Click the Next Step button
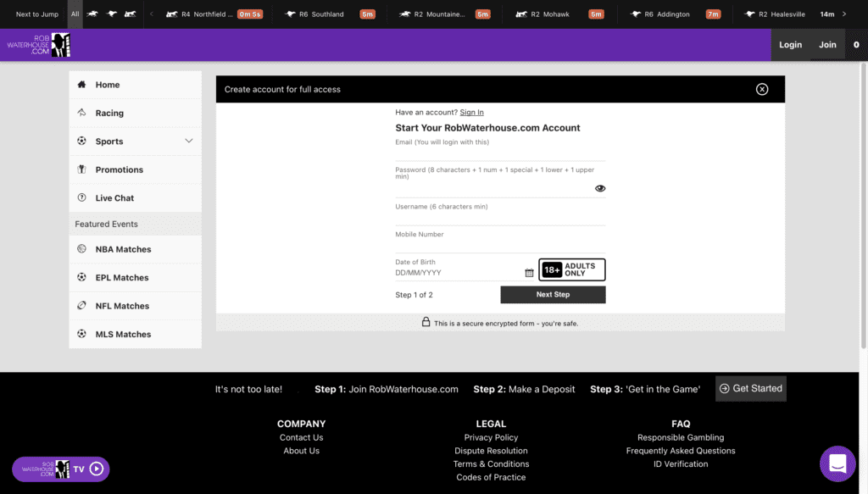 click(x=553, y=295)
